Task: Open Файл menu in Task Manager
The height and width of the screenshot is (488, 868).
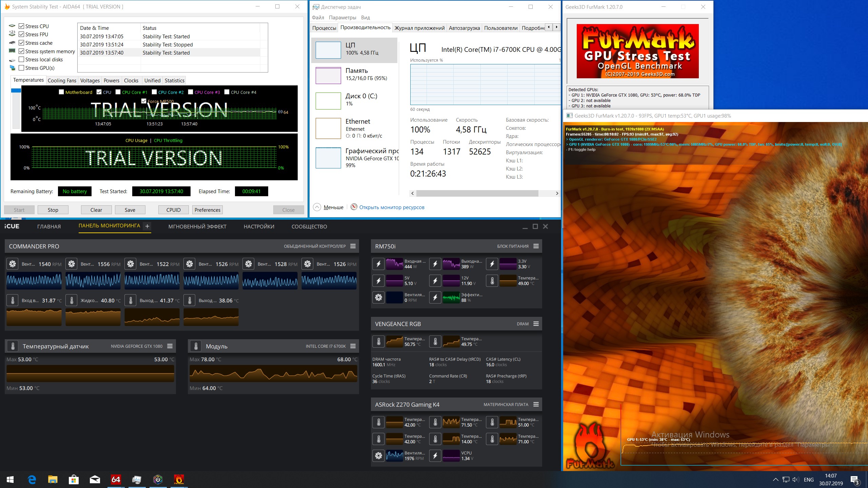Action: coord(318,18)
